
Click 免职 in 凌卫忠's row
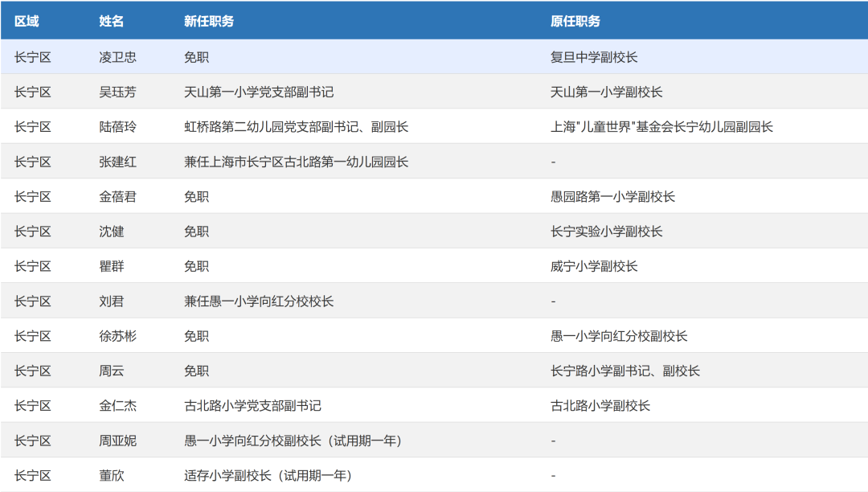point(197,57)
